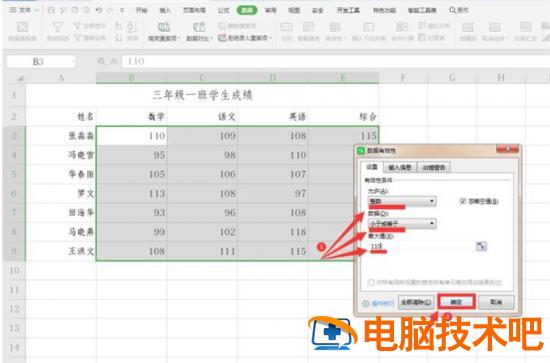Select the 出错警告 tab in validation dialog

point(434,168)
